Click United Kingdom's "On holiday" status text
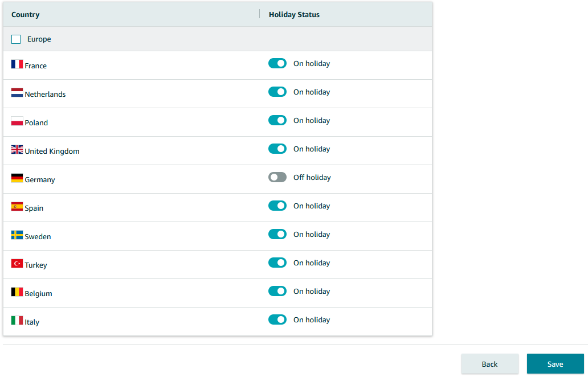Screen dimensions: 588x377 312,149
